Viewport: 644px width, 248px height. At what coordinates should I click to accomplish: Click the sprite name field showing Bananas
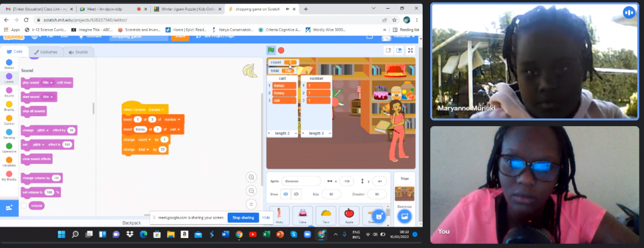pos(301,181)
